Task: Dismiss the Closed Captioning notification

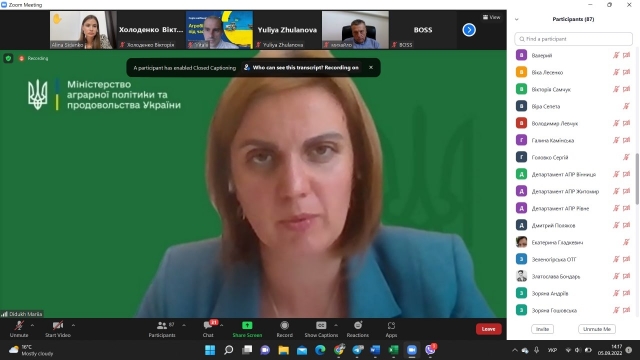Action: [x=371, y=67]
